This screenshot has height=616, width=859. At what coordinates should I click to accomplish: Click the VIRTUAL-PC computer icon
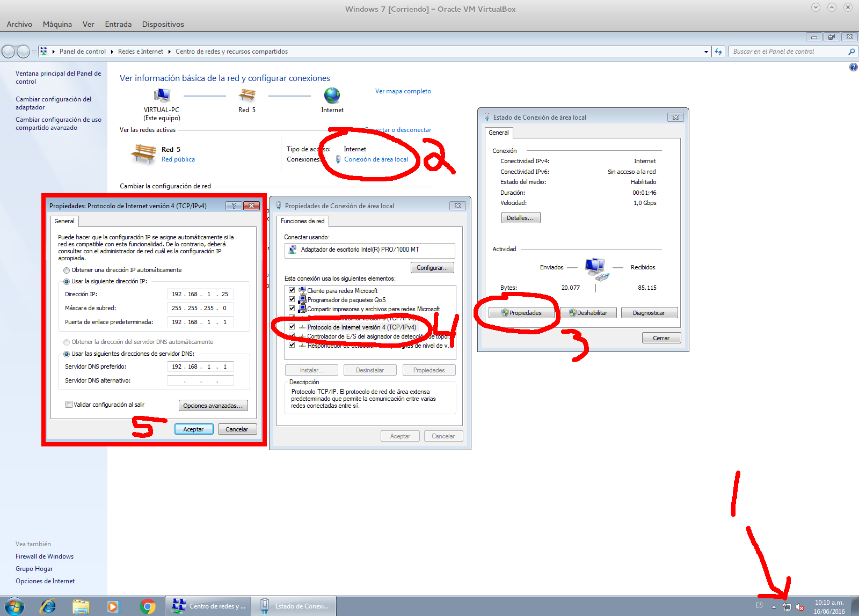(162, 96)
